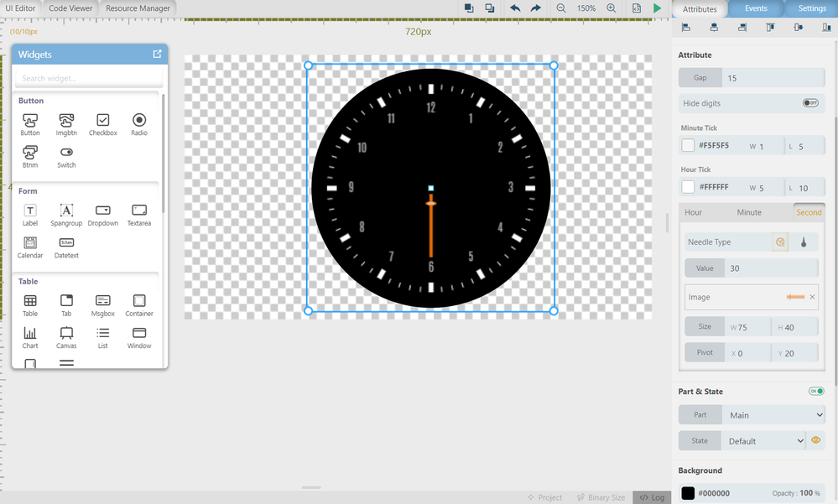The image size is (838, 504).
Task: Click the align top icon
Action: pos(770,28)
